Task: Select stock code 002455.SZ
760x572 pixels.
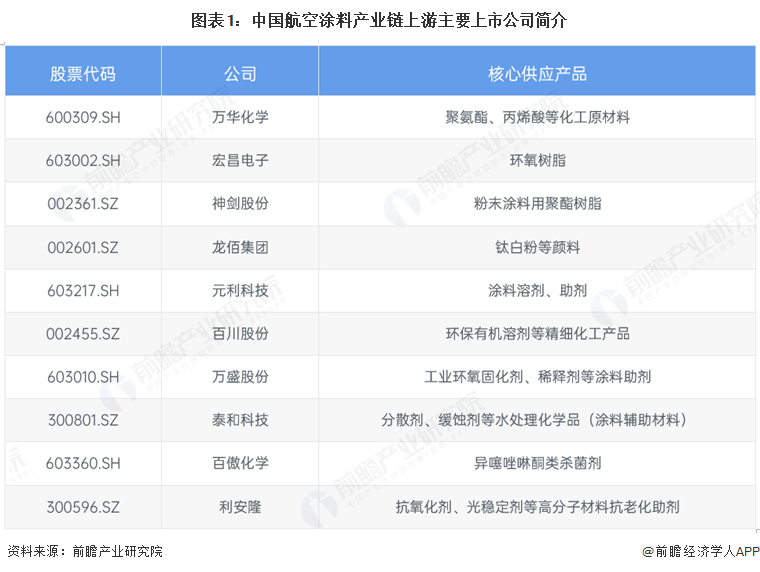Action: click(x=83, y=334)
